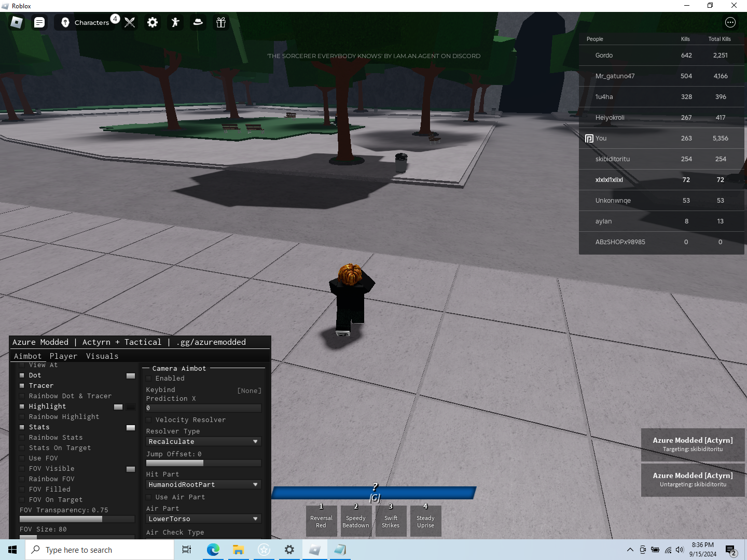Open Windows Settings gear on the taskbar
Viewport: 747px width, 560px height.
tap(289, 550)
